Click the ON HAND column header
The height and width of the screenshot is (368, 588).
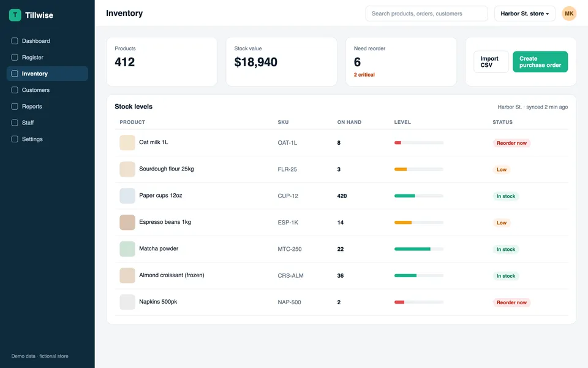(x=349, y=122)
